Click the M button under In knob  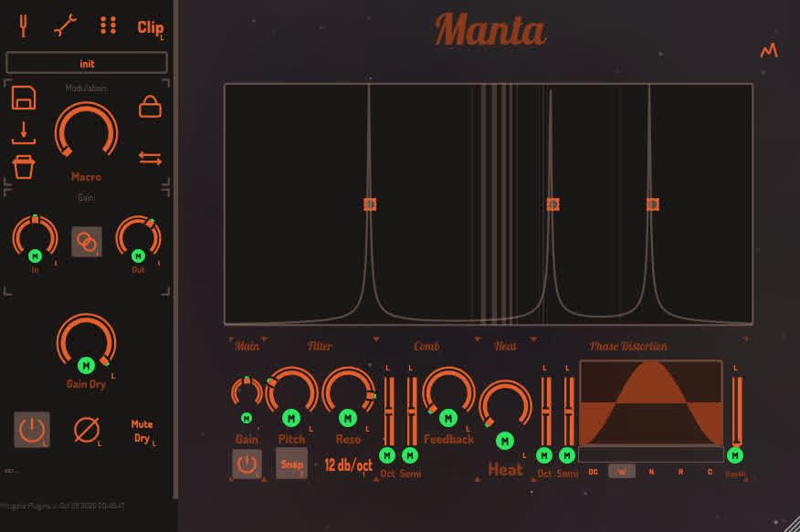(x=35, y=256)
